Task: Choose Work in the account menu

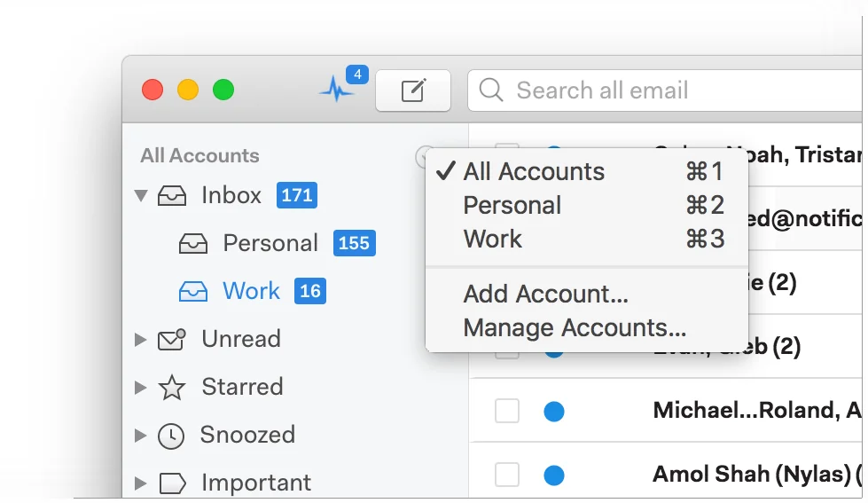Action: pos(587,239)
